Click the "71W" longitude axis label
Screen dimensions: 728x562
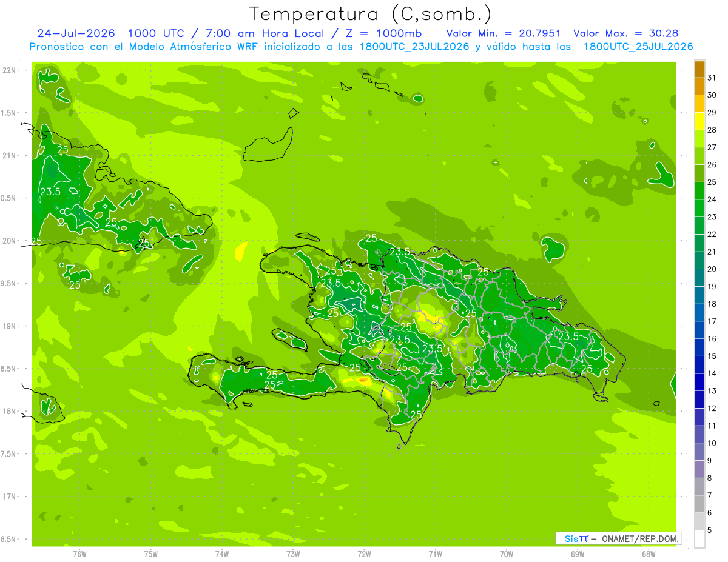pyautogui.click(x=435, y=554)
